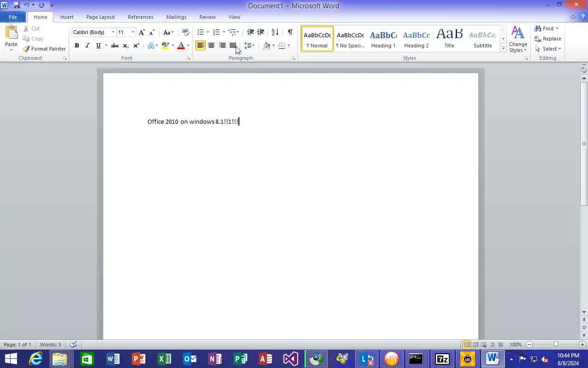Image resolution: width=588 pixels, height=368 pixels.
Task: Enable Center alignment
Action: pyautogui.click(x=211, y=46)
